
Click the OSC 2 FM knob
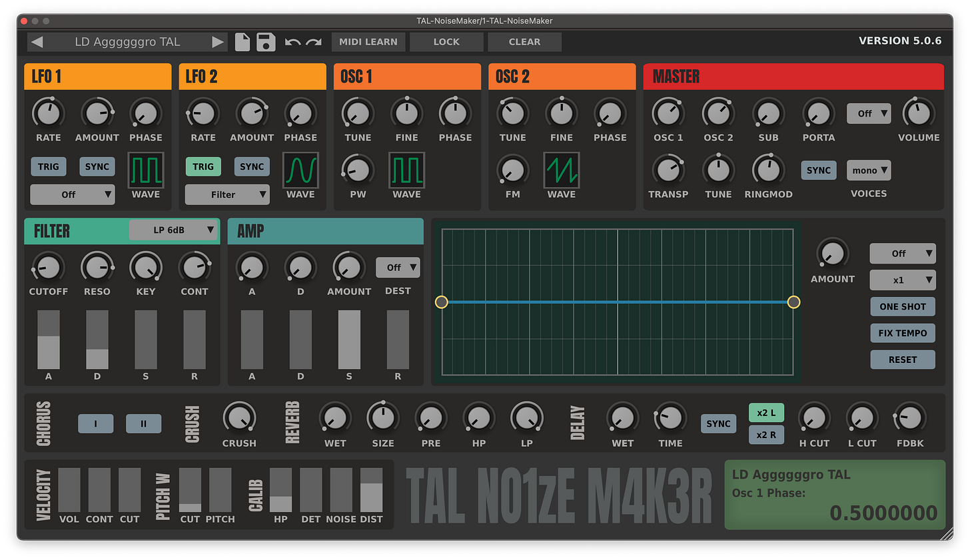(x=512, y=170)
